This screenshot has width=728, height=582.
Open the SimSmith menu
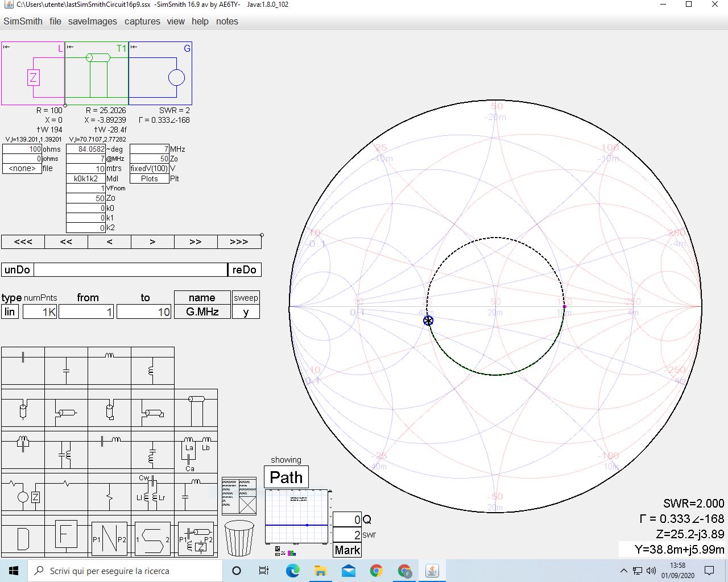23,21
